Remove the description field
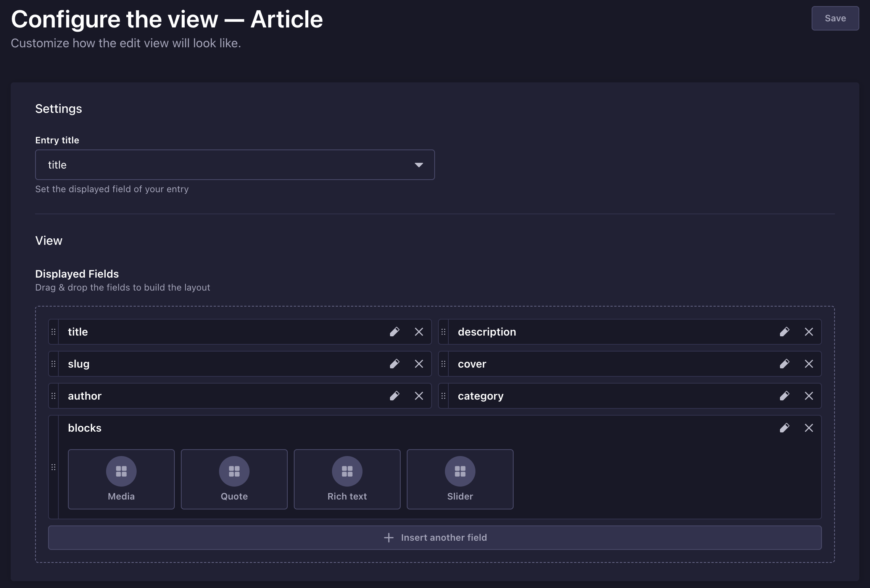 809,332
